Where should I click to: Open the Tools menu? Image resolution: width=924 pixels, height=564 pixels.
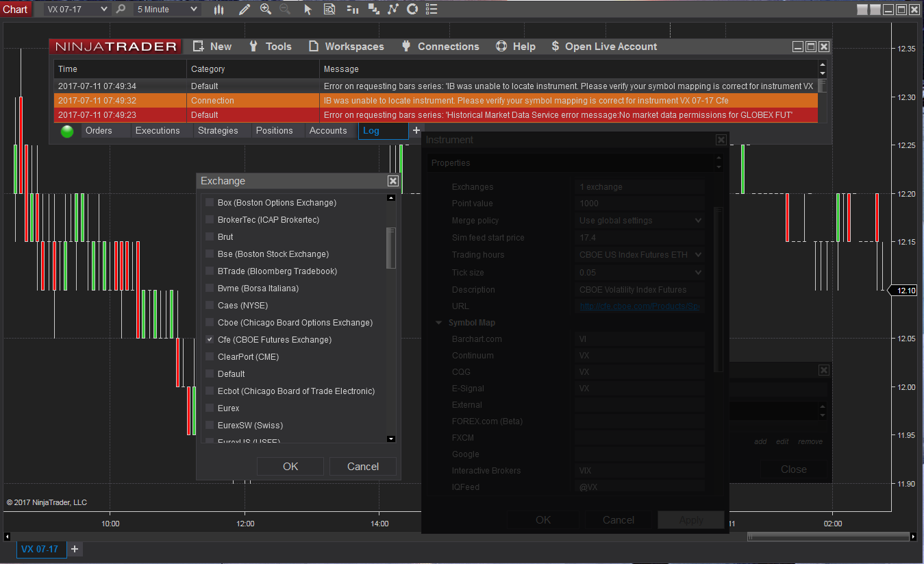pyautogui.click(x=270, y=47)
